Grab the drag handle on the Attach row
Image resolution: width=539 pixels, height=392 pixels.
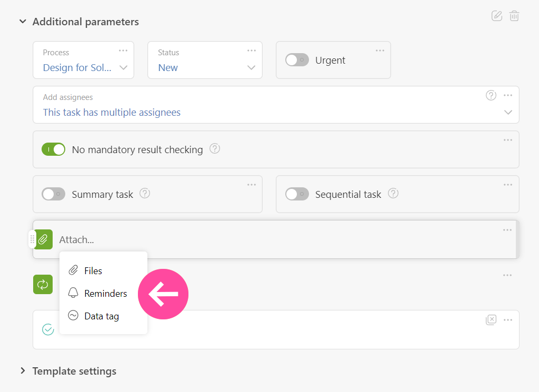32,239
